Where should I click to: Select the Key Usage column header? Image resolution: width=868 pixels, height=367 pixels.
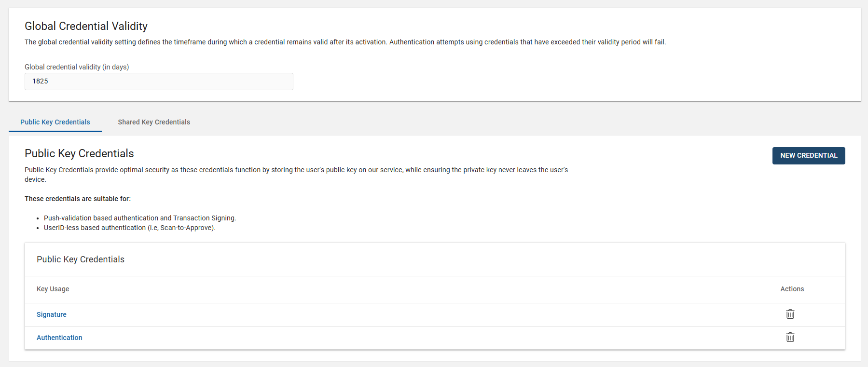point(53,289)
